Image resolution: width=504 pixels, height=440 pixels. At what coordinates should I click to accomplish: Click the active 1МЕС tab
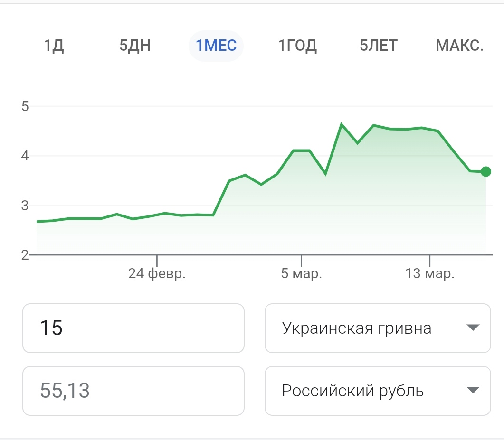216,46
